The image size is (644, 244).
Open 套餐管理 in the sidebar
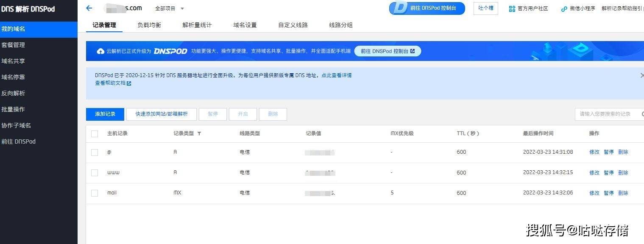(x=39, y=45)
